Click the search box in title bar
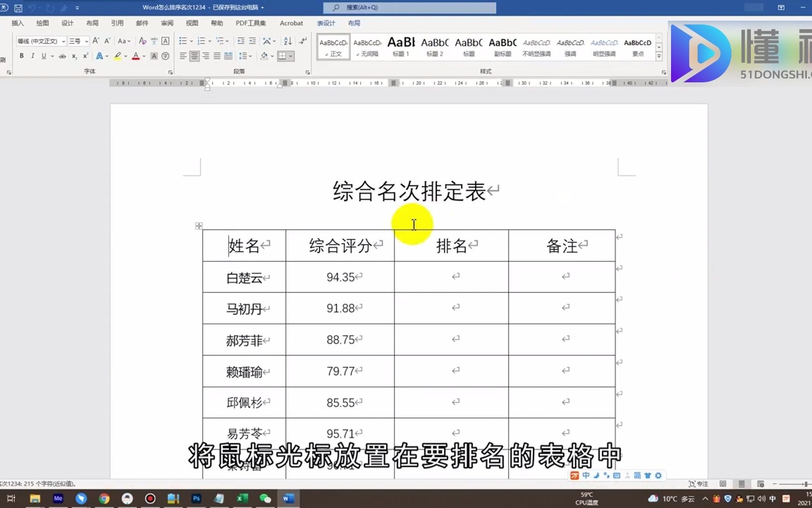Viewport: 812px width, 508px height. (x=409, y=8)
